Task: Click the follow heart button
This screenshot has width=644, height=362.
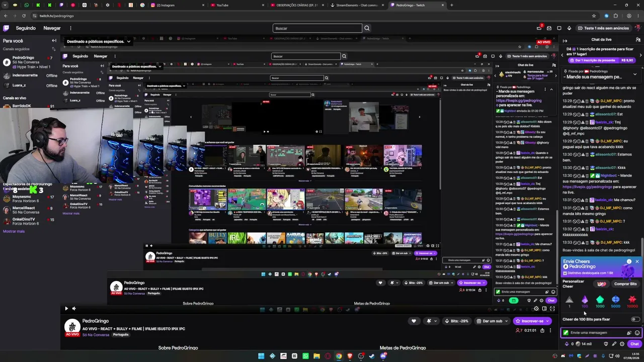Action: (414, 321)
